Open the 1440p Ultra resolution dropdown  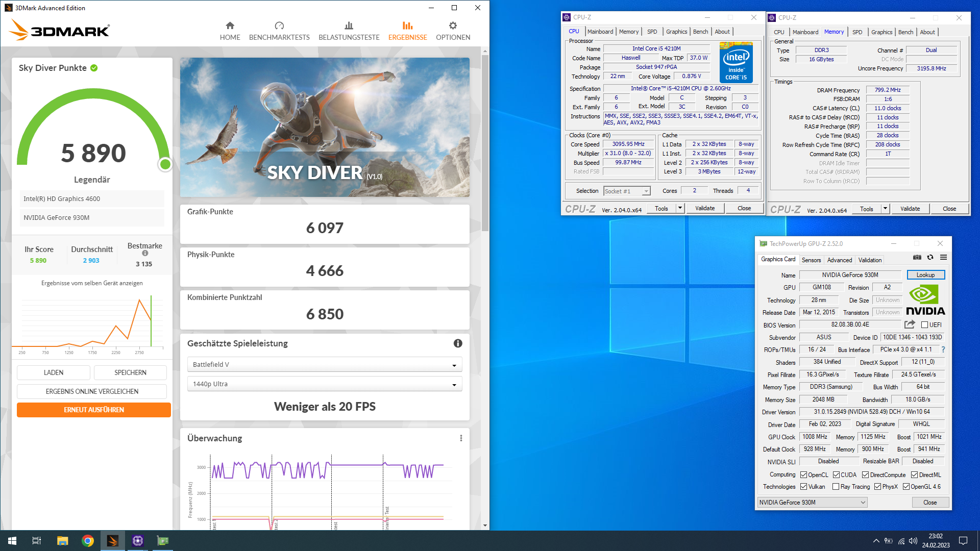coord(325,384)
